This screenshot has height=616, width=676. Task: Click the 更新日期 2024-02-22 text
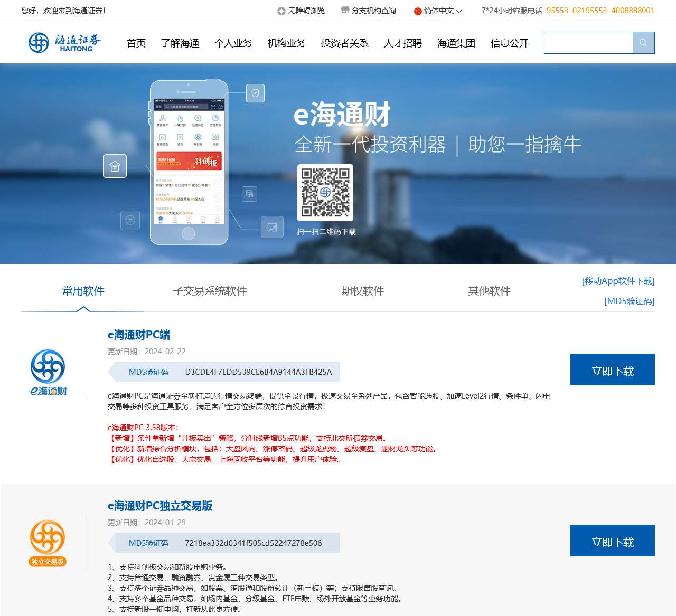[x=147, y=352]
